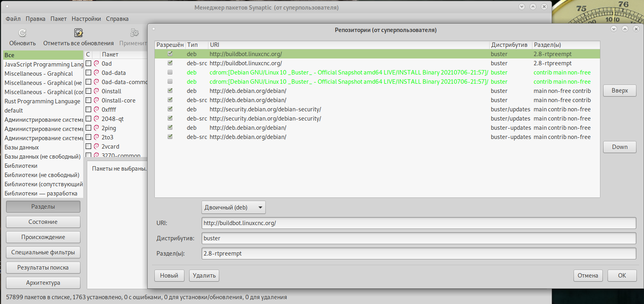
Task: Open the Пакет menu
Action: pyautogui.click(x=58, y=19)
